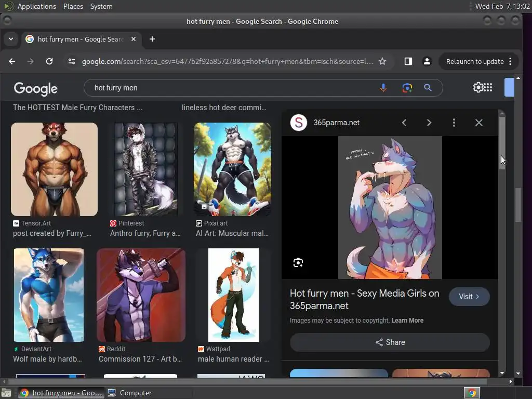Screen dimensions: 532x399
Task: Open more options in image preview panel
Action: (x=454, y=123)
